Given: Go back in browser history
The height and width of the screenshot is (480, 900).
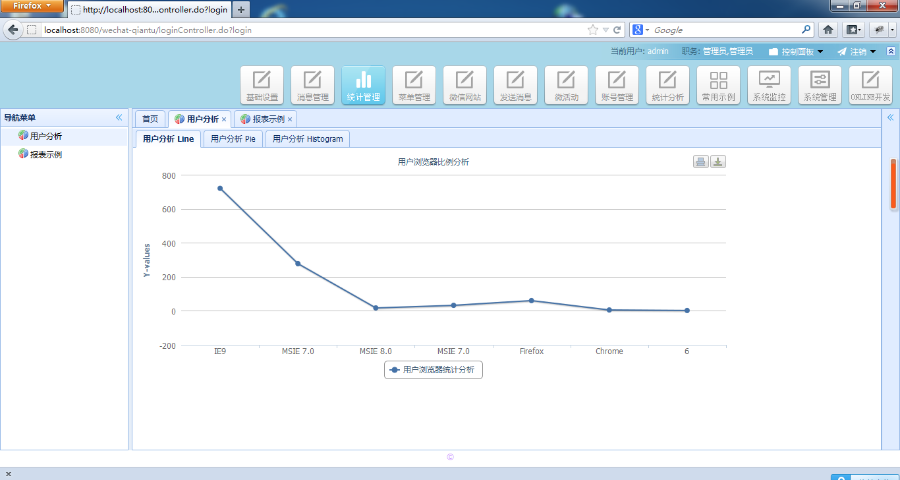Looking at the screenshot, I should point(13,30).
